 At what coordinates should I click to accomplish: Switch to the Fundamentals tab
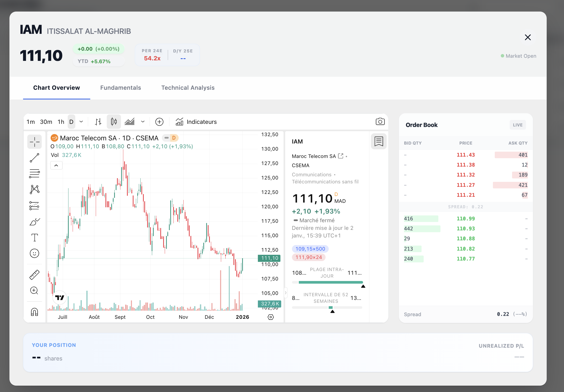pyautogui.click(x=120, y=88)
